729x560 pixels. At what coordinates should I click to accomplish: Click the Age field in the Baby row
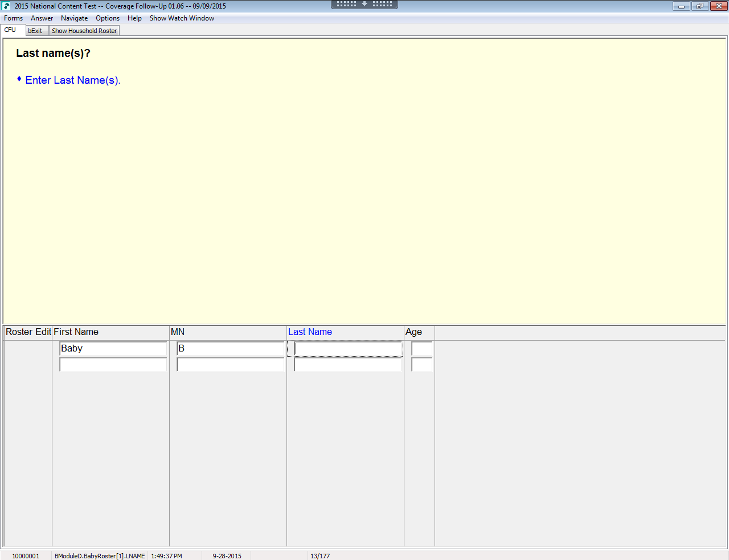point(422,349)
